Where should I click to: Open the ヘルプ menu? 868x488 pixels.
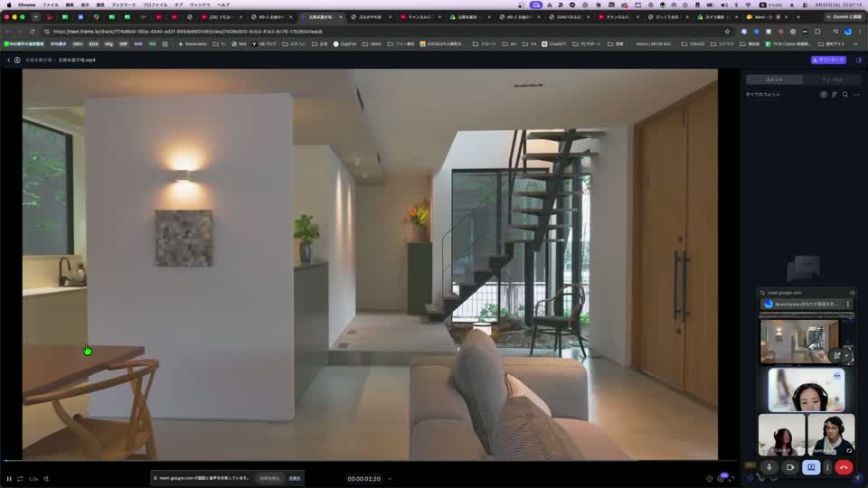point(223,5)
